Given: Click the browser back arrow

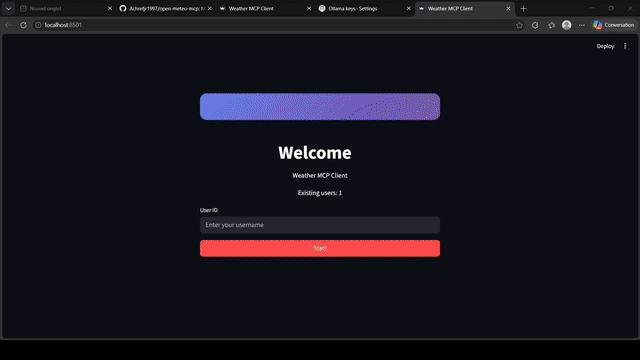Looking at the screenshot, I should (x=9, y=25).
